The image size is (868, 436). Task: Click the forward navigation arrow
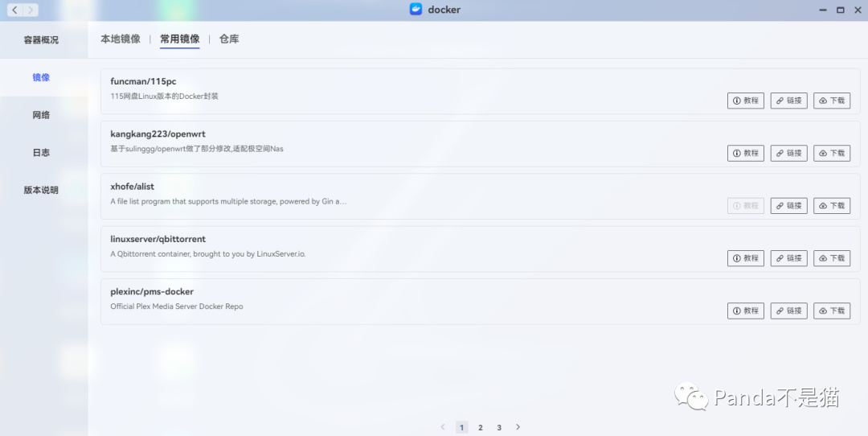click(31, 10)
